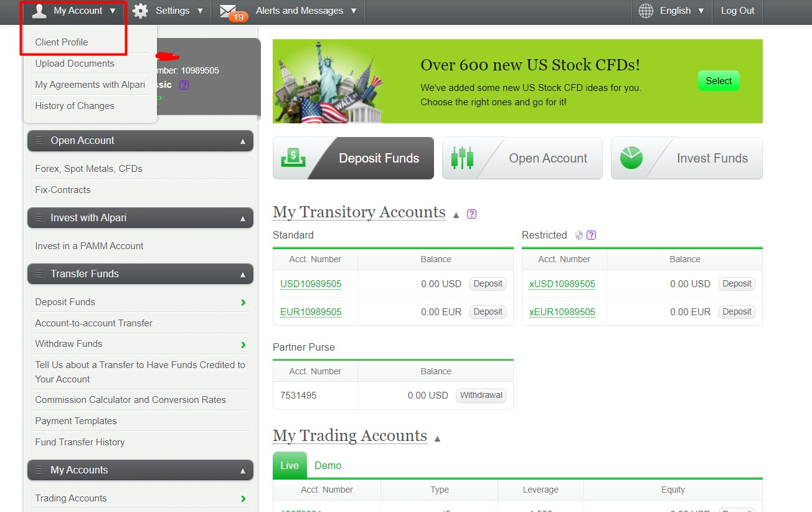
Task: Click Withdrawal for Partner Purse 7531495
Action: click(481, 396)
